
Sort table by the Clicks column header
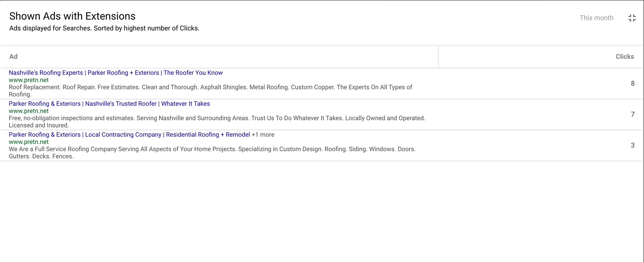[x=625, y=57]
